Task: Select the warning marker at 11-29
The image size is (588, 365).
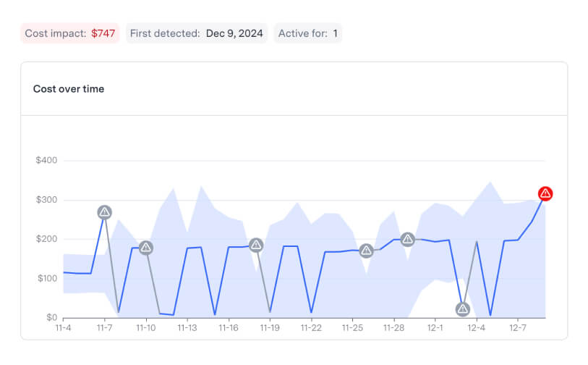Action: pyautogui.click(x=408, y=239)
